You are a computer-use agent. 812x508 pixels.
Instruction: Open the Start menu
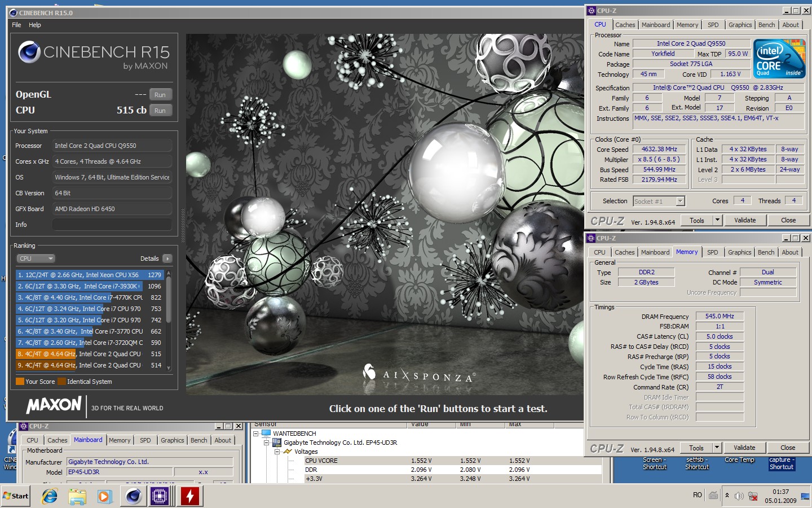15,496
